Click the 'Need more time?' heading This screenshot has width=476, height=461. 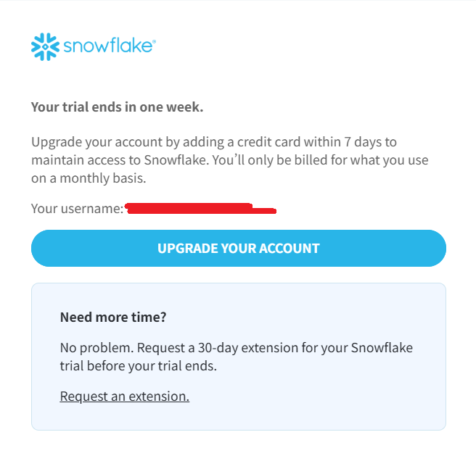113,317
